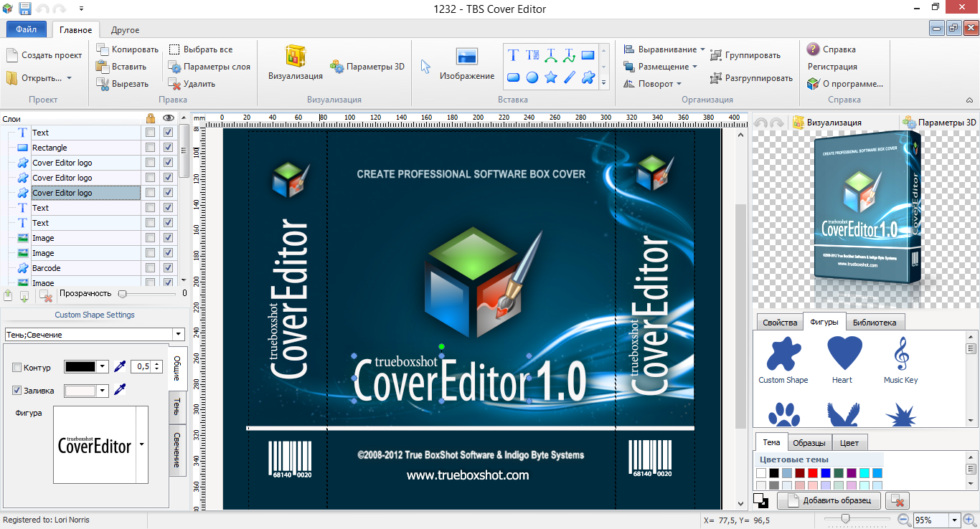Switch to the Другое ribbon tab
Screen dimensions: 980x529
coord(125,30)
